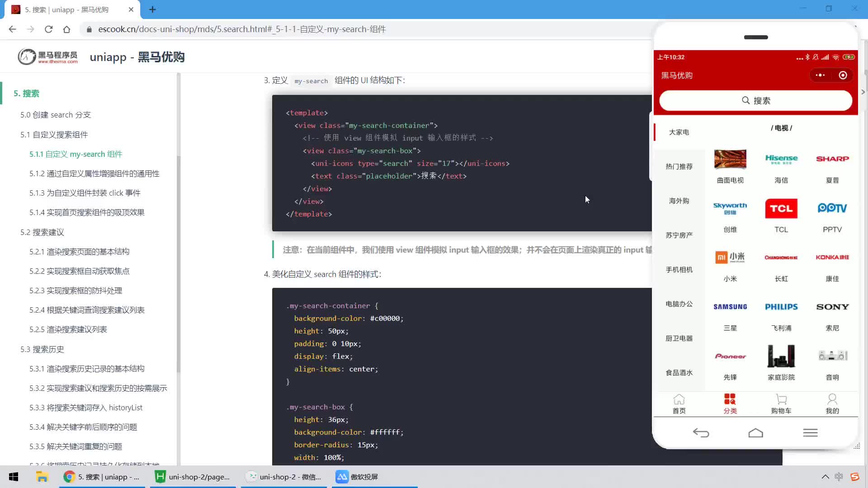
Task: Tap the SAMSUNG 三星 brand logo
Action: pyautogui.click(x=730, y=307)
